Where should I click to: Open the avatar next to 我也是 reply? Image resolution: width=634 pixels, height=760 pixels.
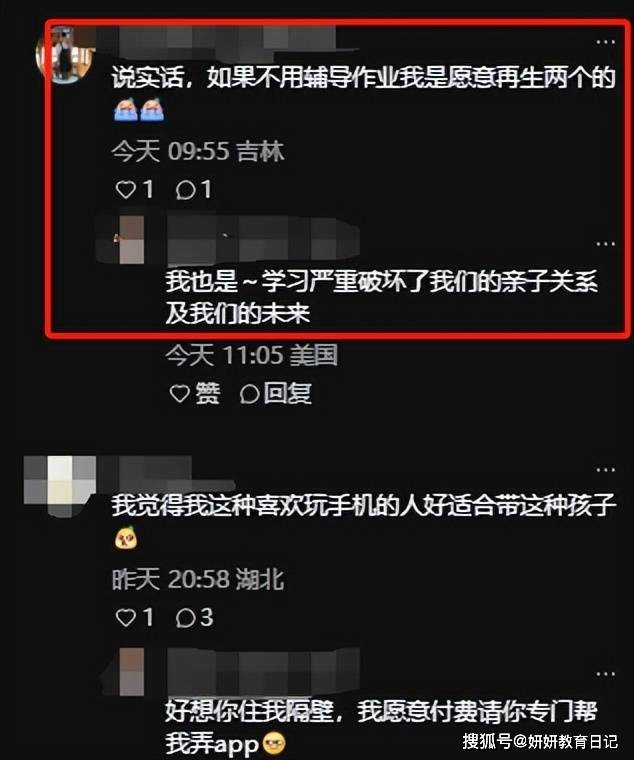tap(132, 240)
